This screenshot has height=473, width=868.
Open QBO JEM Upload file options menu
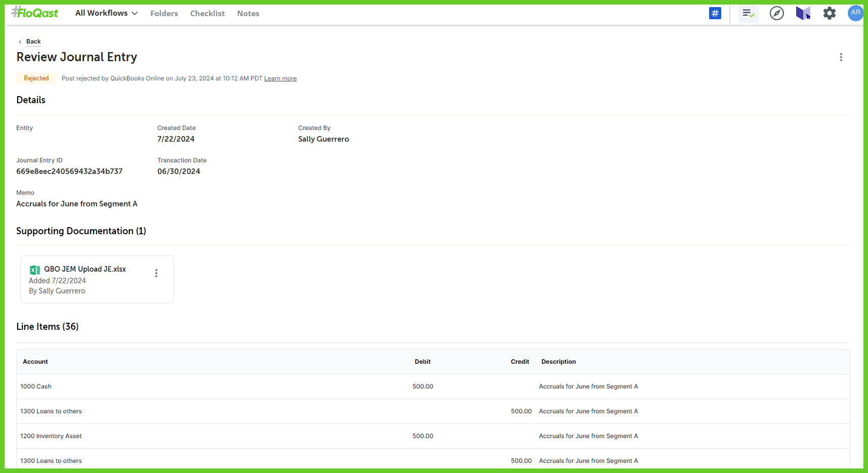[x=156, y=273]
